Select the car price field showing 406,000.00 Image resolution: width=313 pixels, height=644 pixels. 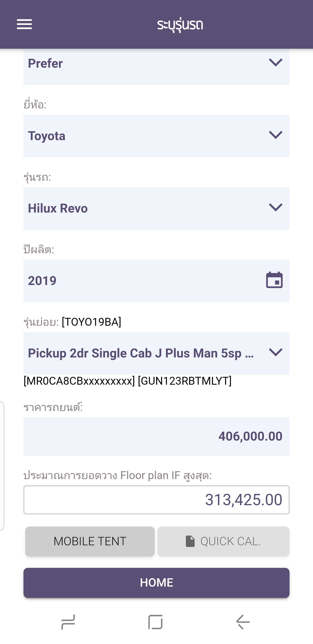point(156,436)
